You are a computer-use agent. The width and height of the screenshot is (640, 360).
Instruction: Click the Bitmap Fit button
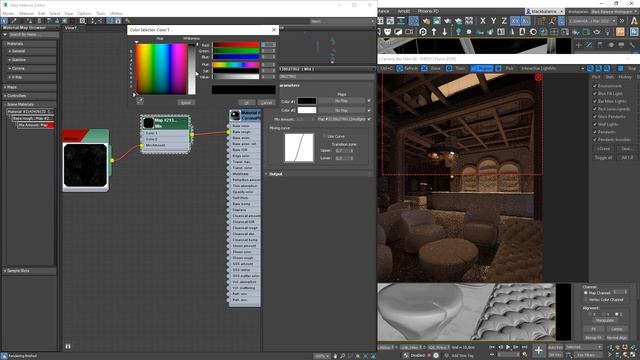[593, 338]
